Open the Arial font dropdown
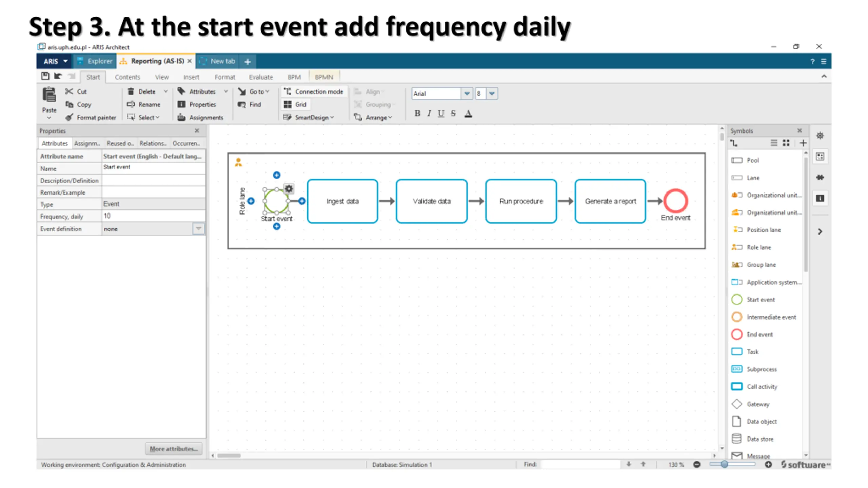The height and width of the screenshot is (488, 868). tap(467, 94)
